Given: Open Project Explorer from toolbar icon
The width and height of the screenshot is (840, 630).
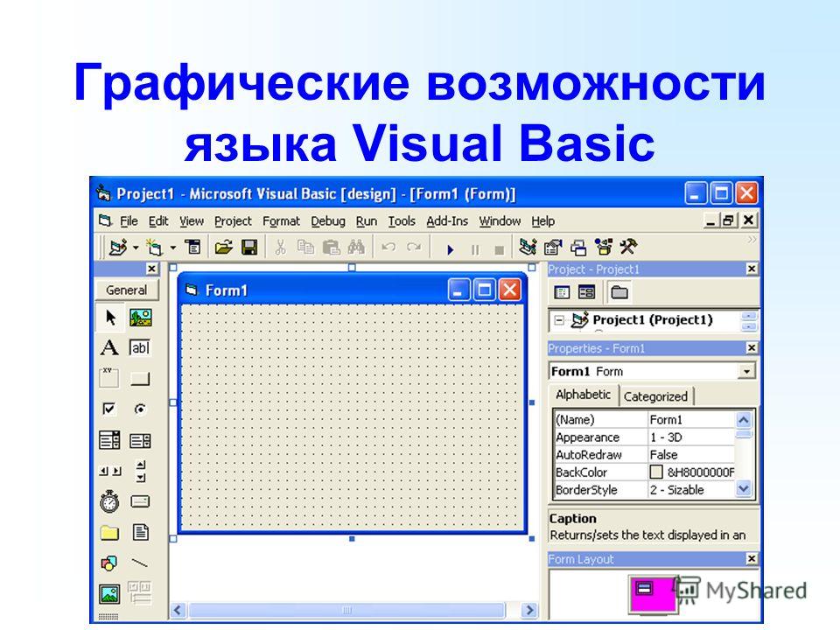Looking at the screenshot, I should click(x=528, y=247).
